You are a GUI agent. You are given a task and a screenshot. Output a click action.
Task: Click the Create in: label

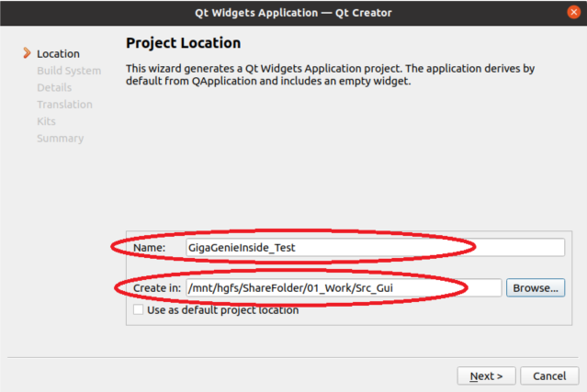coord(157,288)
